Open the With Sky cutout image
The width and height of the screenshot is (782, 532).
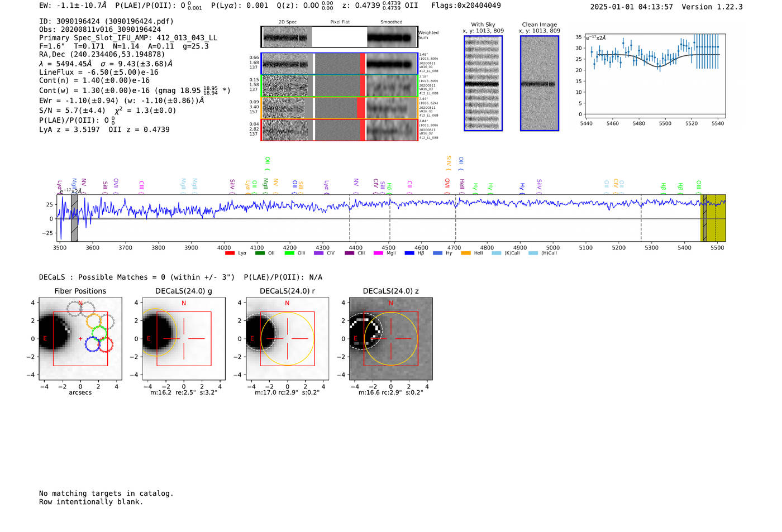[x=483, y=83]
